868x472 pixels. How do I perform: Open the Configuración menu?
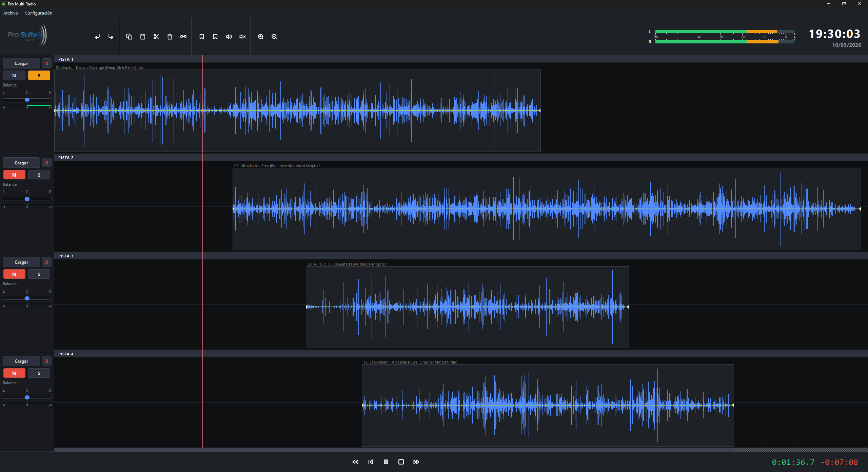coord(38,13)
